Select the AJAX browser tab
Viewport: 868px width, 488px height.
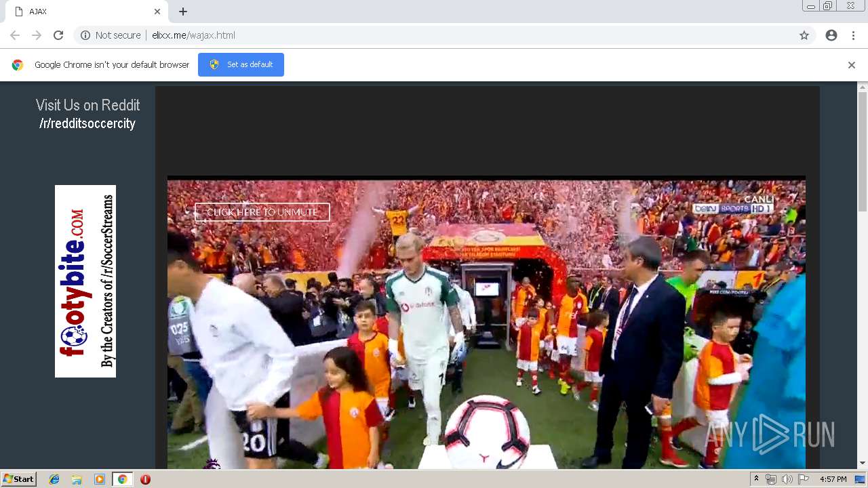click(x=85, y=12)
